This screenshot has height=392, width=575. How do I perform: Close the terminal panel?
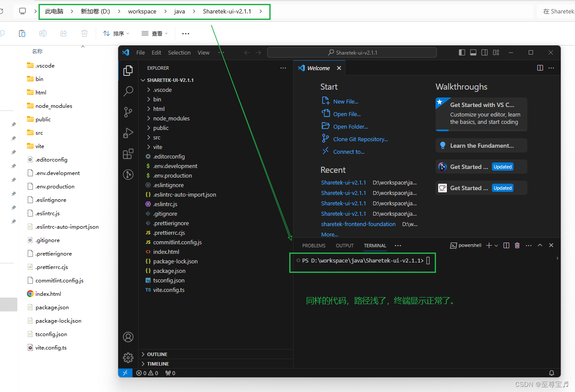551,245
